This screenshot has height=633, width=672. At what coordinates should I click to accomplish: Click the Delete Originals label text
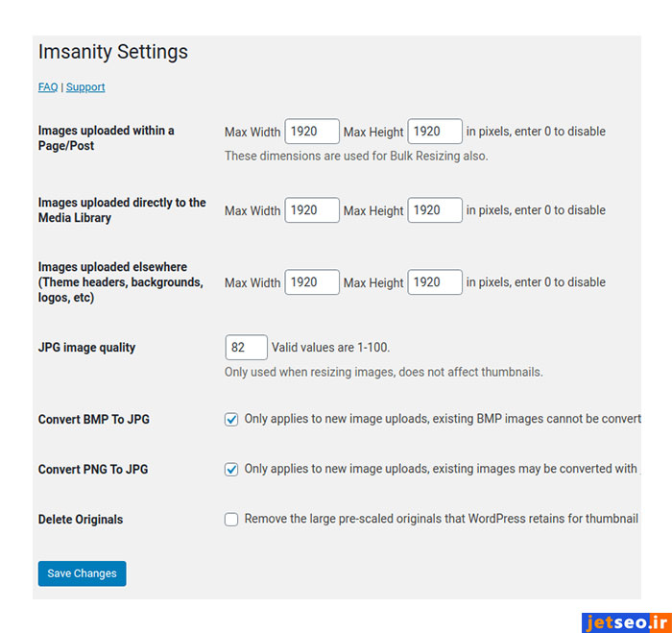pyautogui.click(x=81, y=520)
